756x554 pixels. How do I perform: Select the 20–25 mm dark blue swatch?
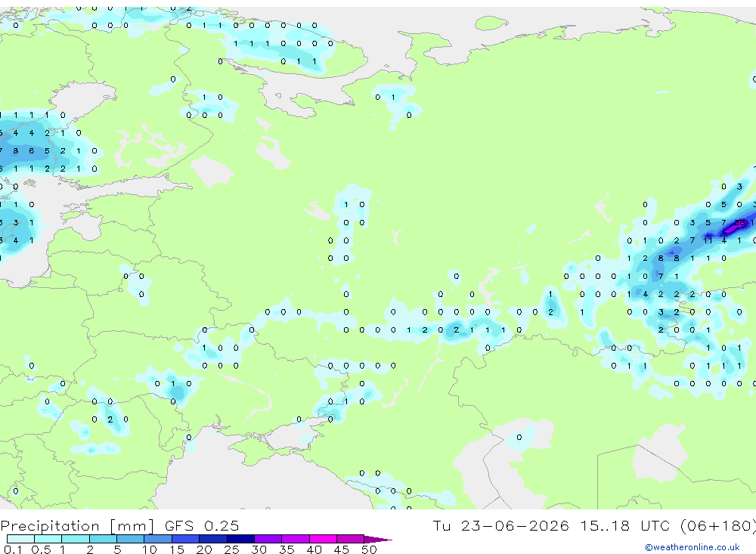213,539
